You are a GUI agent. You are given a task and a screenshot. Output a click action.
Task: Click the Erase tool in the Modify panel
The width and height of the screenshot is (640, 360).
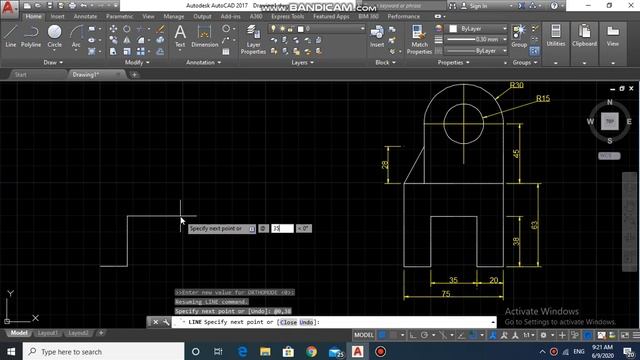tap(160, 29)
